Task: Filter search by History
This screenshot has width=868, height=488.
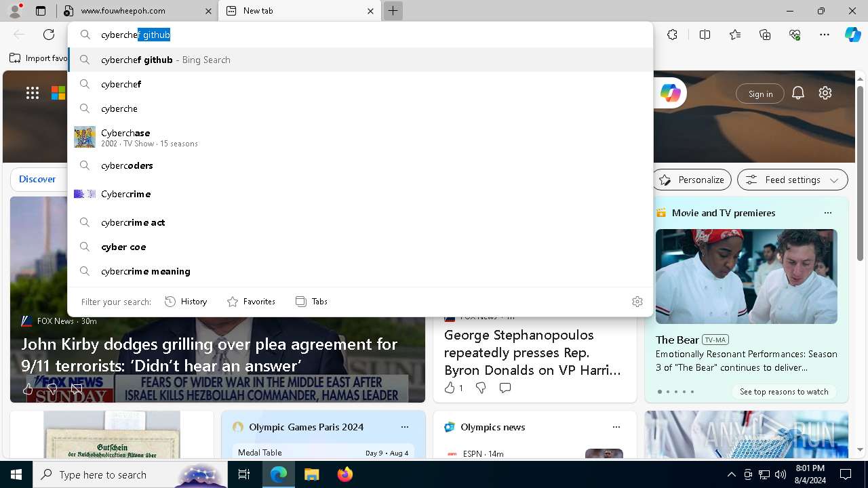Action: click(186, 302)
